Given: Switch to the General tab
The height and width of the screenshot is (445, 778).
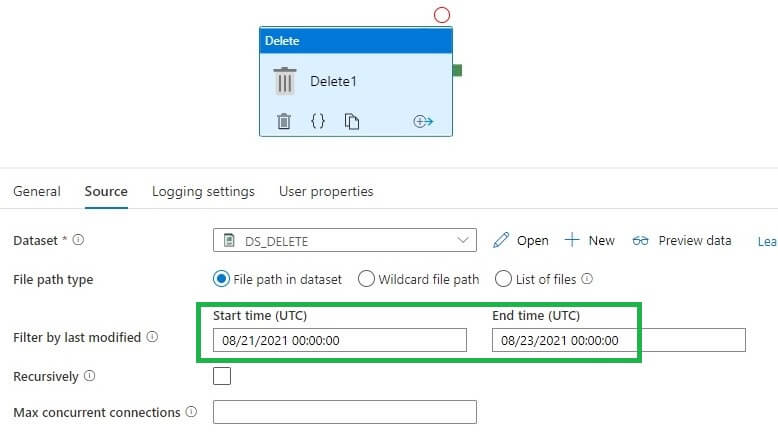Looking at the screenshot, I should 37,191.
